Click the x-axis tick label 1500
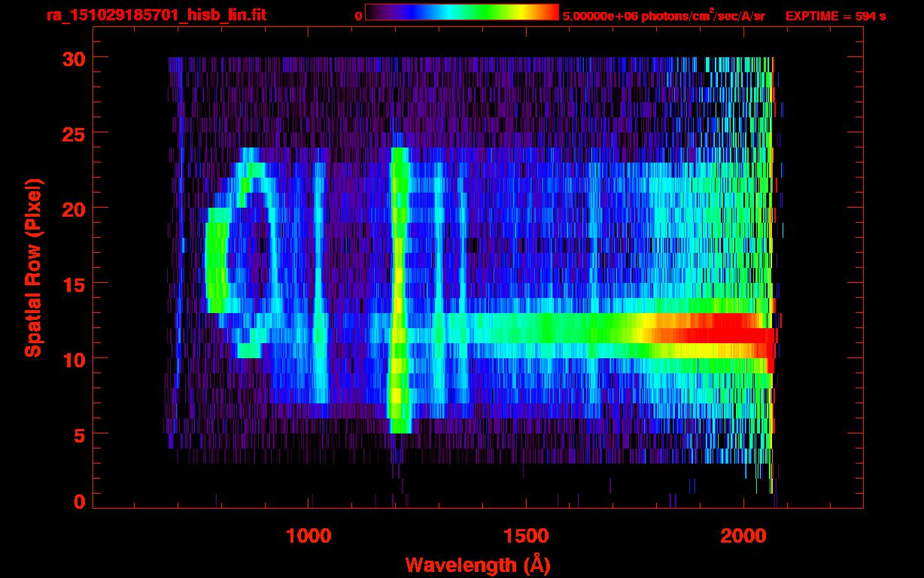Viewport: 924px width, 578px height. coord(525,536)
